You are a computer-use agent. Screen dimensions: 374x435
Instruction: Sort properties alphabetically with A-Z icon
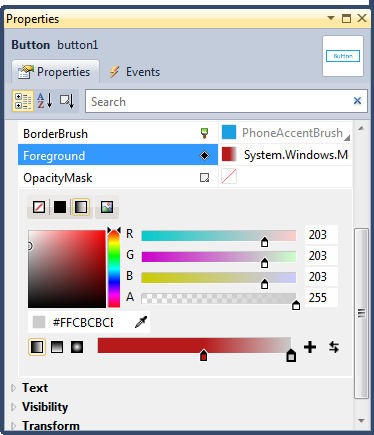45,101
